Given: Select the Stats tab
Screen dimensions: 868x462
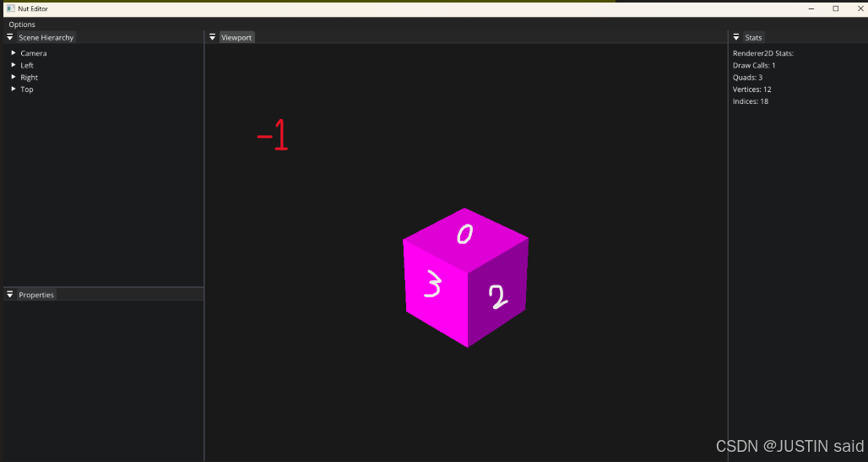Looking at the screenshot, I should (753, 37).
